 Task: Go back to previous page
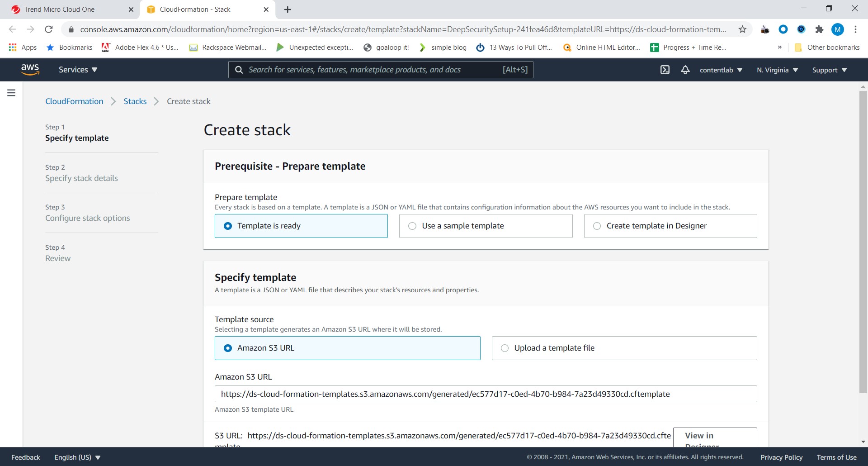[12, 29]
